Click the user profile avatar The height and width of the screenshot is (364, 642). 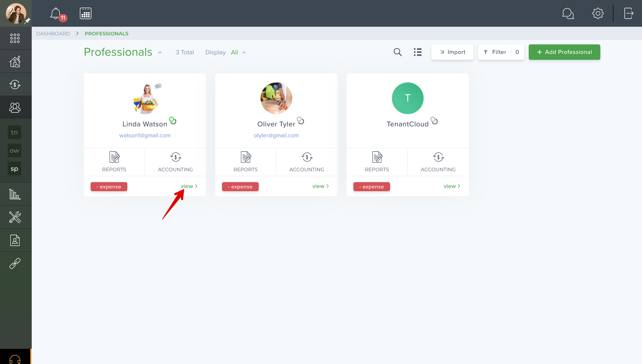(x=16, y=13)
